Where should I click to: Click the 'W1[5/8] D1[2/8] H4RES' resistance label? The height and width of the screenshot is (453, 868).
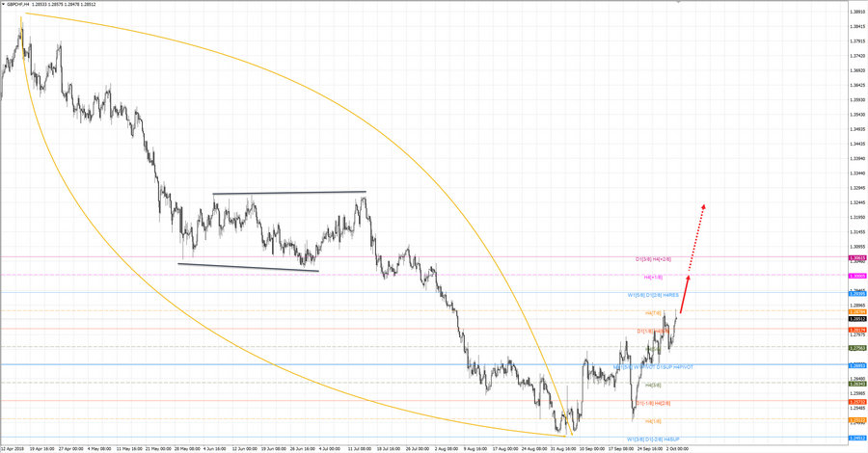(653, 295)
